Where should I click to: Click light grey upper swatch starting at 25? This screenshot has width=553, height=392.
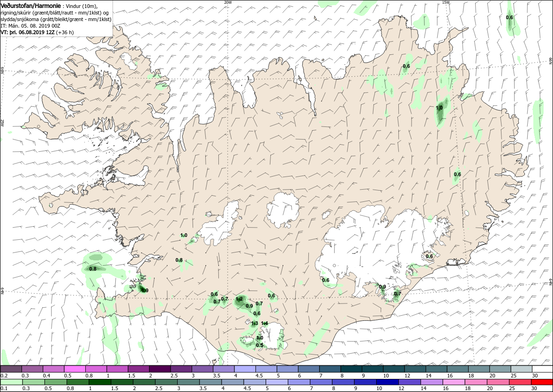tap(521, 369)
